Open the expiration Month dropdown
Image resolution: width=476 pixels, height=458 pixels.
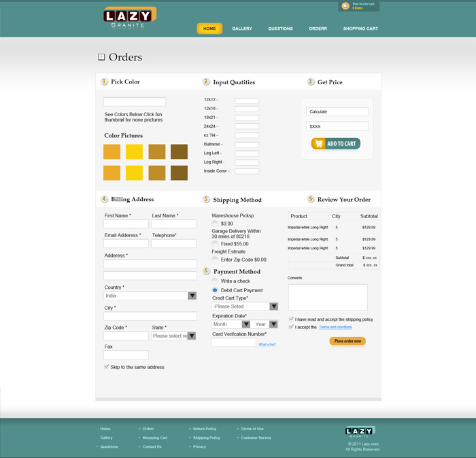tap(231, 324)
